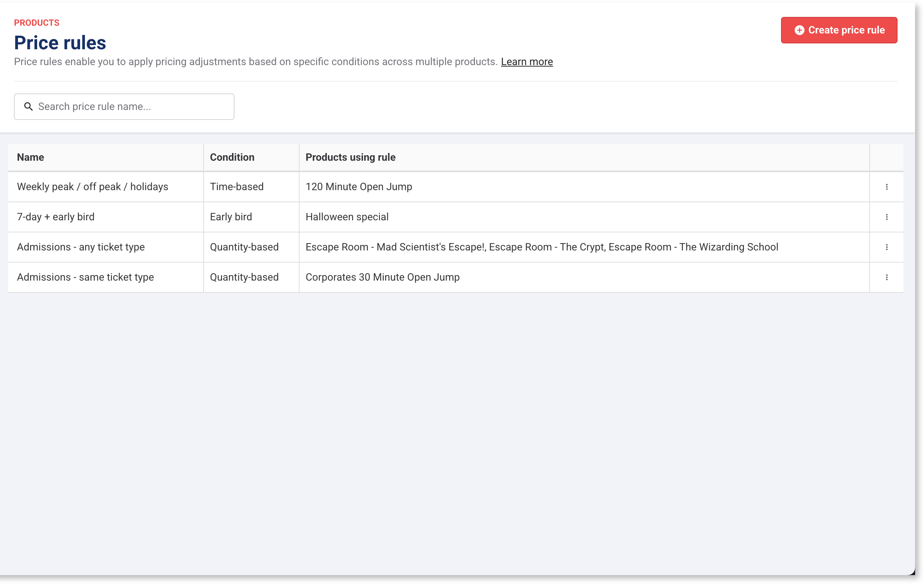924x584 pixels.
Task: Open kebab menu for Admissions - any ticket type
Action: coord(887,247)
